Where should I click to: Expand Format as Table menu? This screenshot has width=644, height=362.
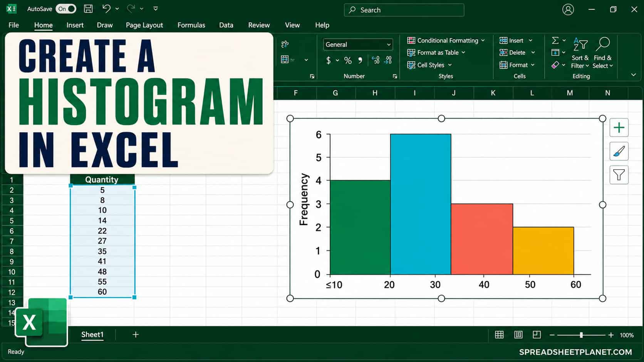[x=436, y=53]
